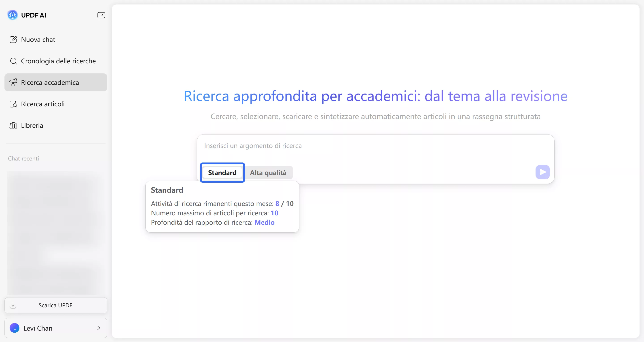
Task: Click the Levi Chan avatar circle
Action: point(15,328)
